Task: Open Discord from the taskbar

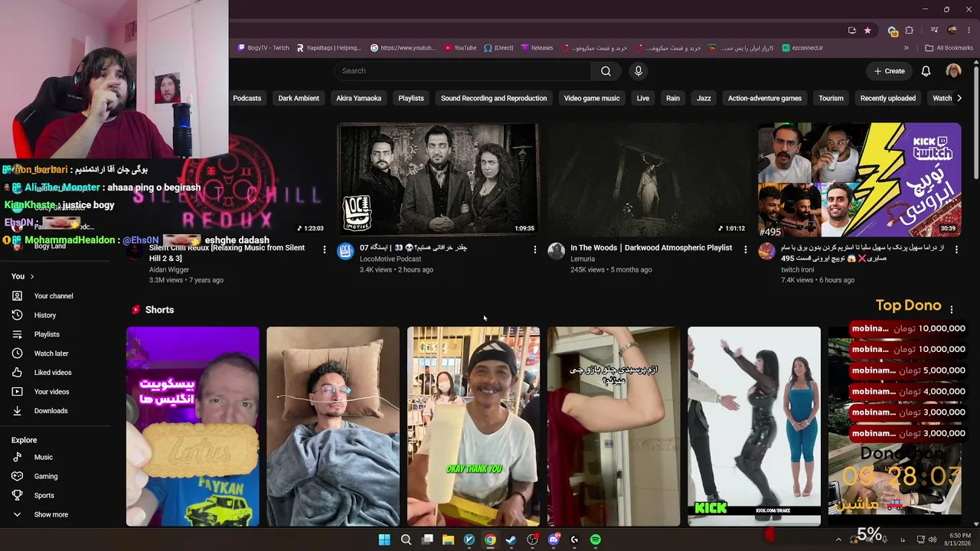Action: coord(554,540)
